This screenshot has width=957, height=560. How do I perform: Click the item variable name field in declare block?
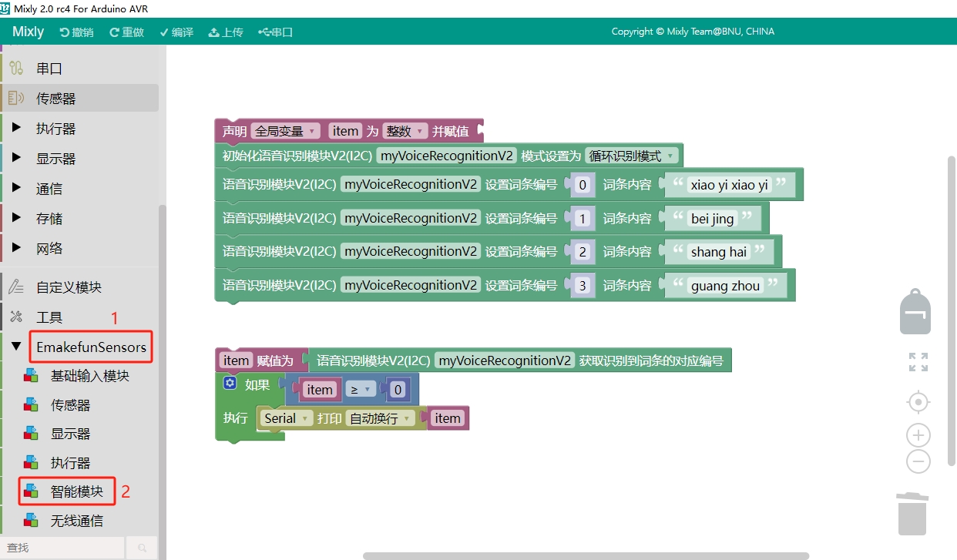coord(345,131)
